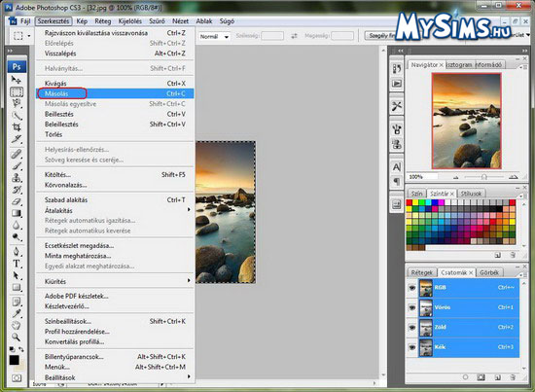The image size is (535, 392).
Task: Select the Eraser tool
Action: 17,201
